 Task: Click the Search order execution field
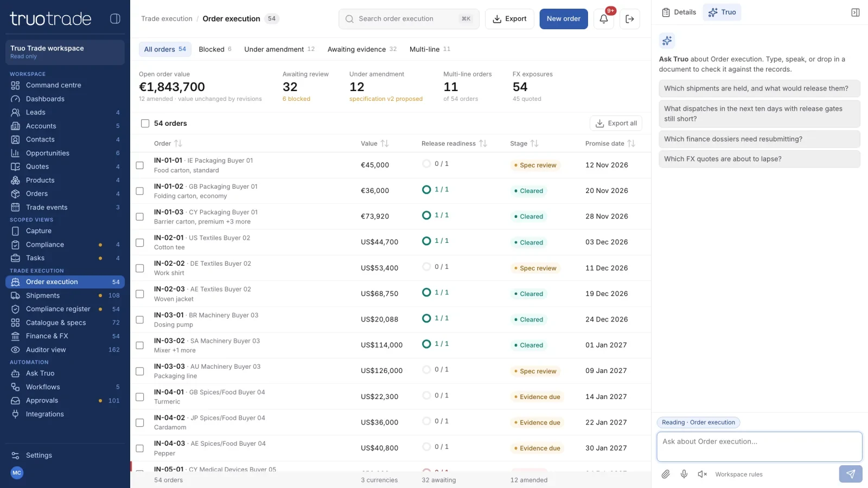[409, 19]
